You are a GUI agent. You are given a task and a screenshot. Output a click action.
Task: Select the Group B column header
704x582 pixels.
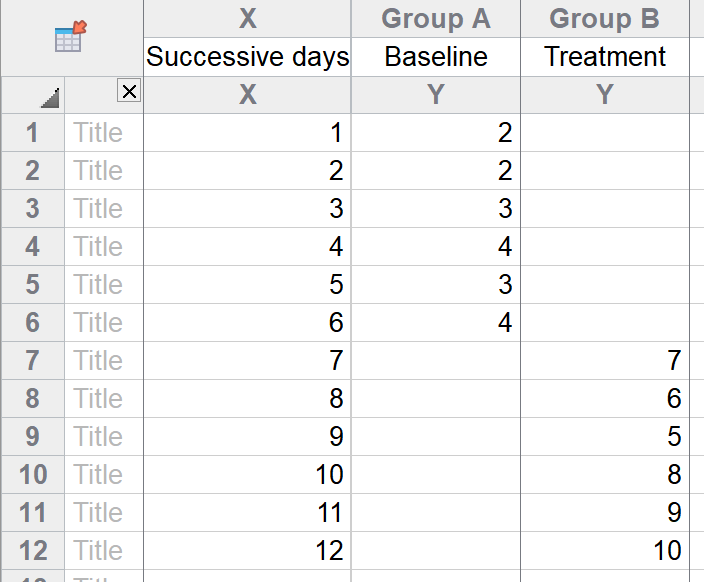click(x=605, y=19)
